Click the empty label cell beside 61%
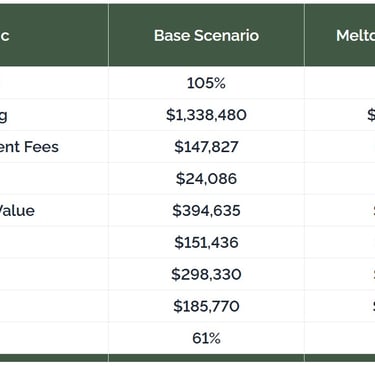Screen dimensions: 375x366 [54, 338]
